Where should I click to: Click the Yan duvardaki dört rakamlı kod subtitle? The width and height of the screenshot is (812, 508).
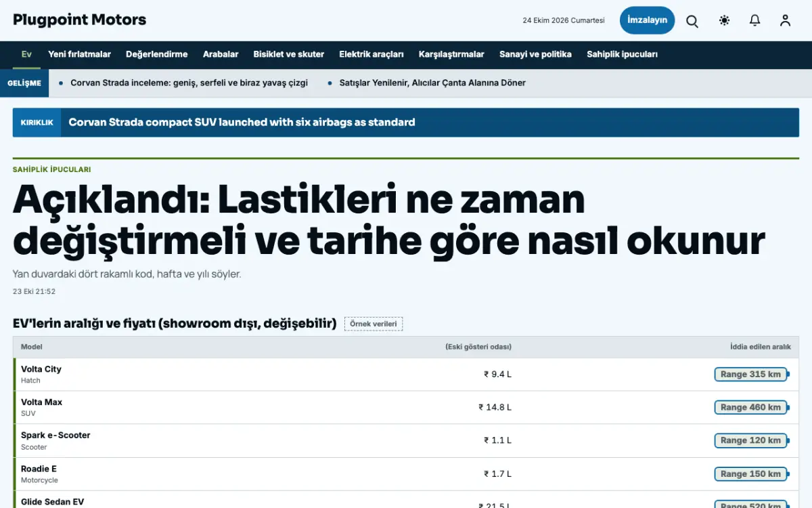pos(127,274)
